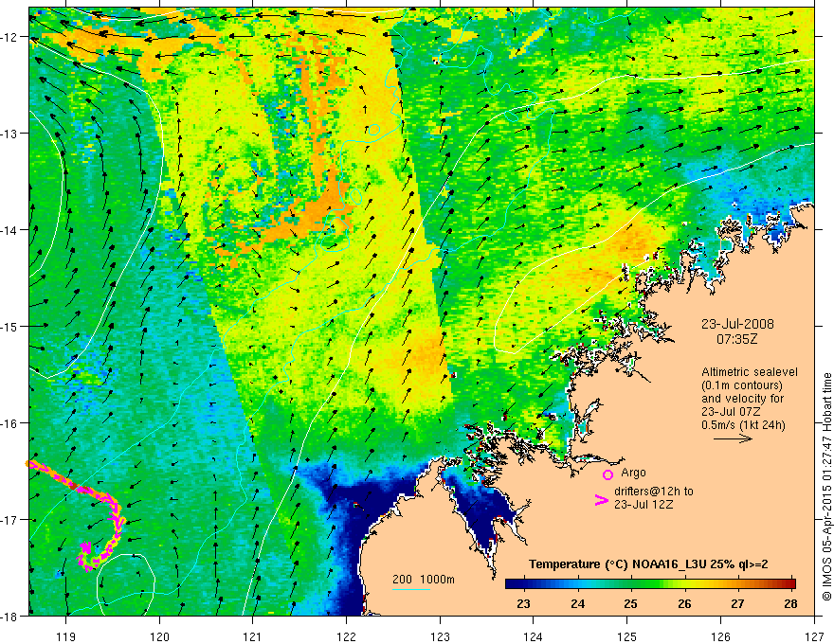Click the '23-Jul 12Z' drifter legend text
The width and height of the screenshot is (834, 644).
click(644, 504)
